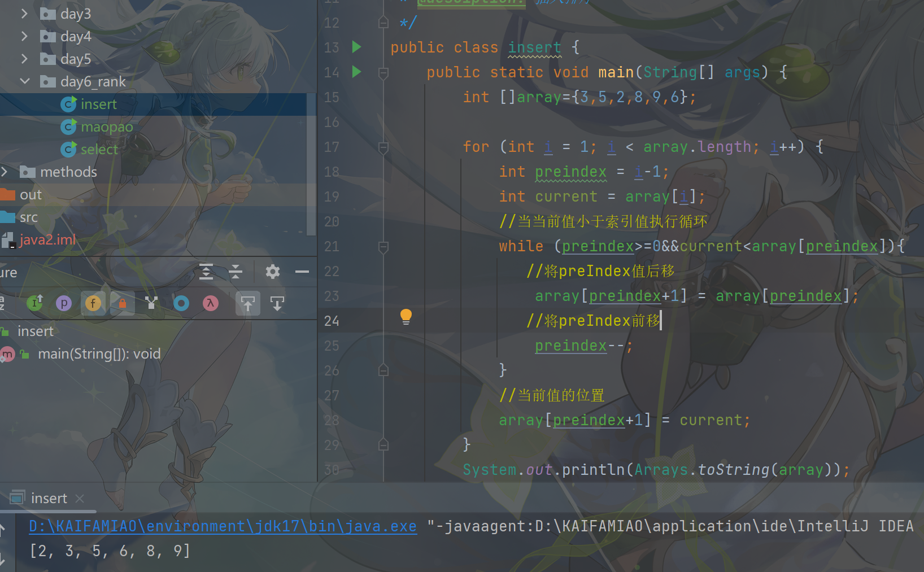The image size is (924, 572).
Task: Select the select file in project tree
Action: (x=99, y=149)
